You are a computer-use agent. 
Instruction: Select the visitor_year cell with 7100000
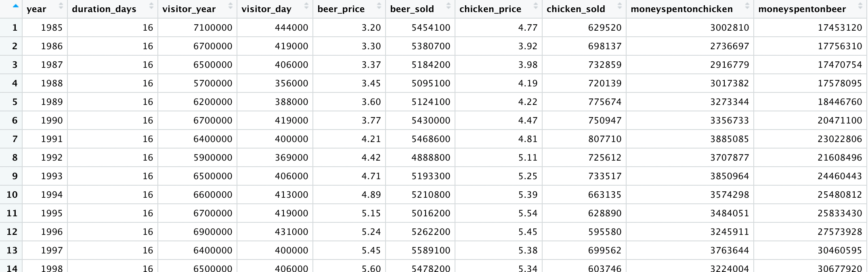213,27
